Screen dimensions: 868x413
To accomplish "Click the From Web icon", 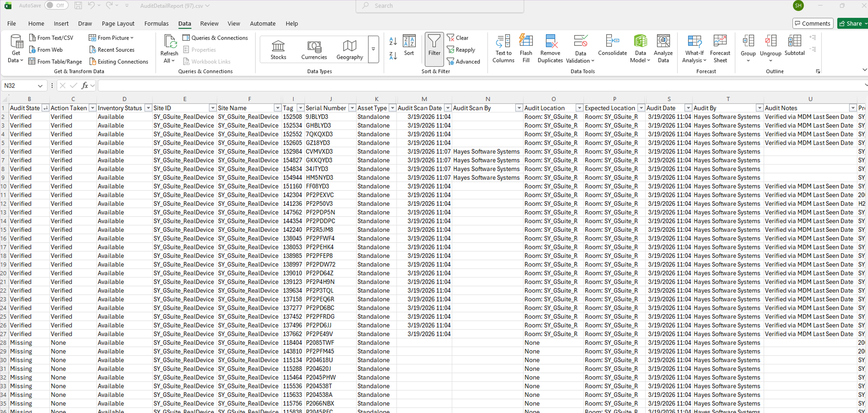I will point(32,50).
